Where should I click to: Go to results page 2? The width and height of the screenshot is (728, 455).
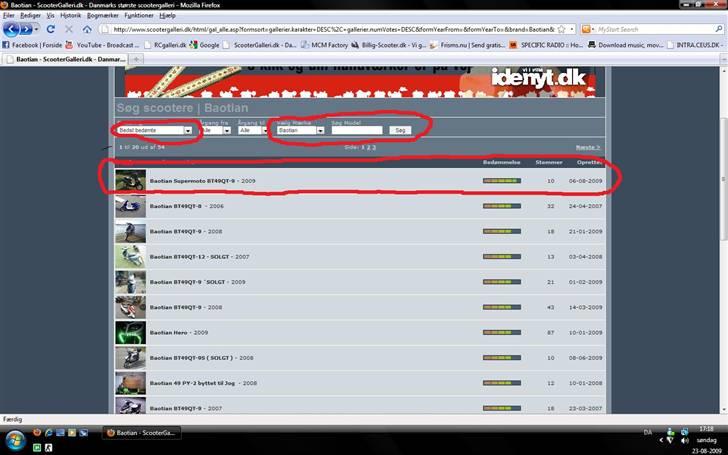[368, 147]
